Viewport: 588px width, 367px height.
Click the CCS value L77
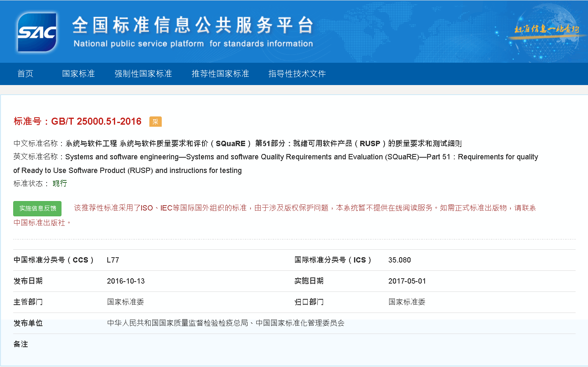pyautogui.click(x=113, y=260)
